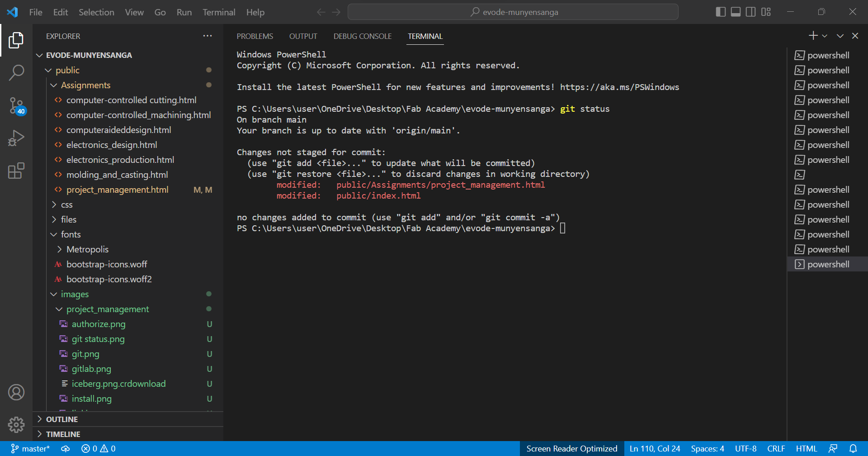Create a new terminal with plus icon
Screen dimensions: 868x456
813,35
